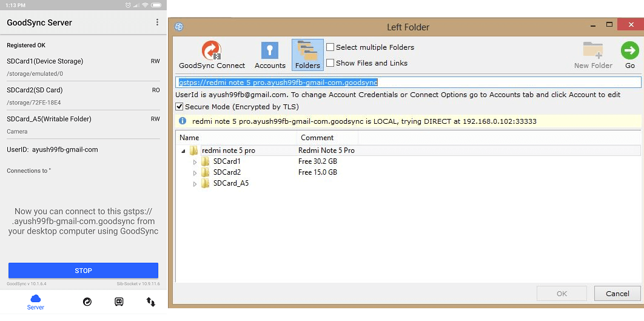Click the SDCard2 folder icon
644x321 pixels.
(x=206, y=172)
